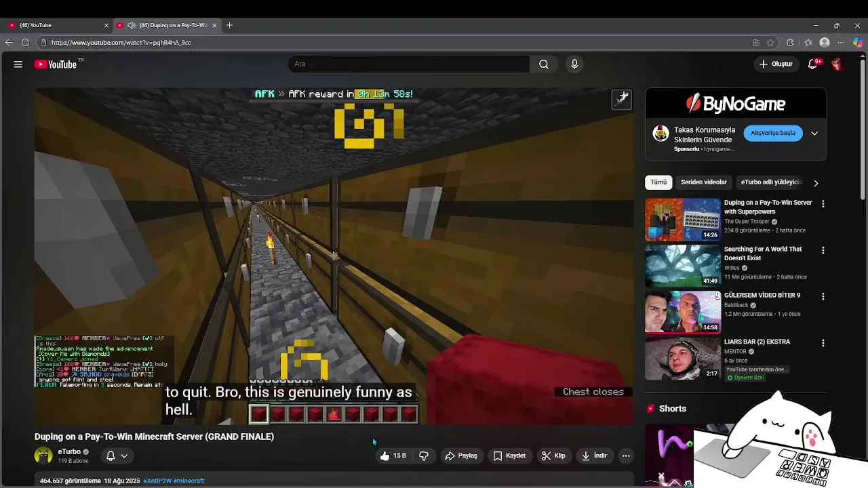This screenshot has height=488, width=868.
Task: Select eTurbo adlı yükleyici chip
Action: point(772,182)
